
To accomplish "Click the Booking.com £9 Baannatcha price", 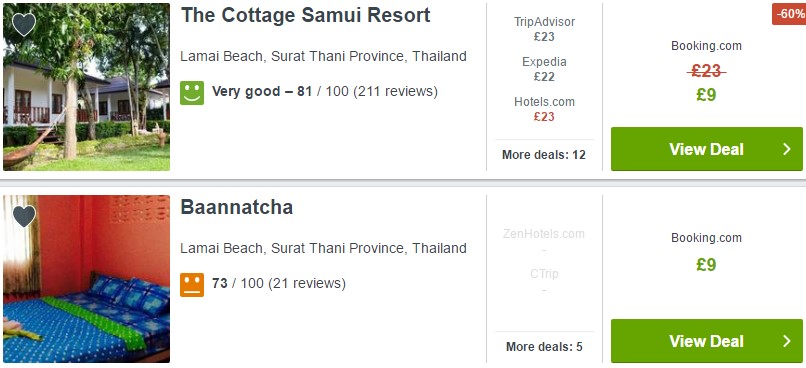I will [706, 265].
